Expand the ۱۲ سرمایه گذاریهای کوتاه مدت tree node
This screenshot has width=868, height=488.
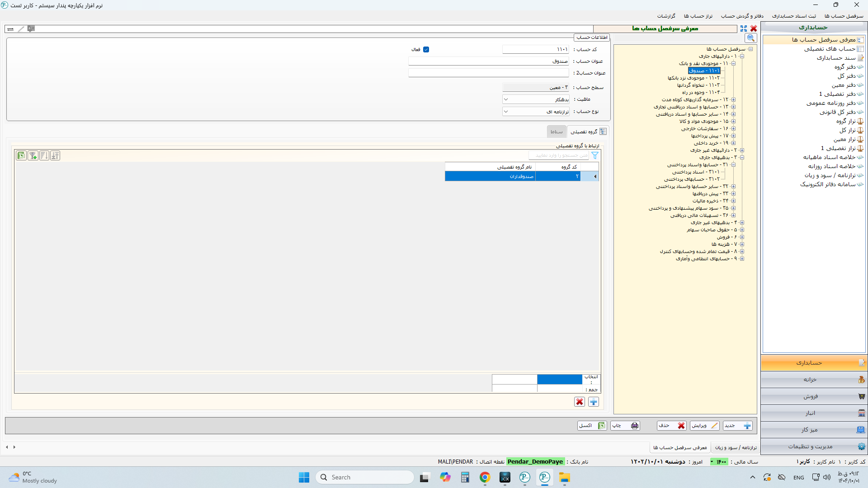[x=733, y=100]
